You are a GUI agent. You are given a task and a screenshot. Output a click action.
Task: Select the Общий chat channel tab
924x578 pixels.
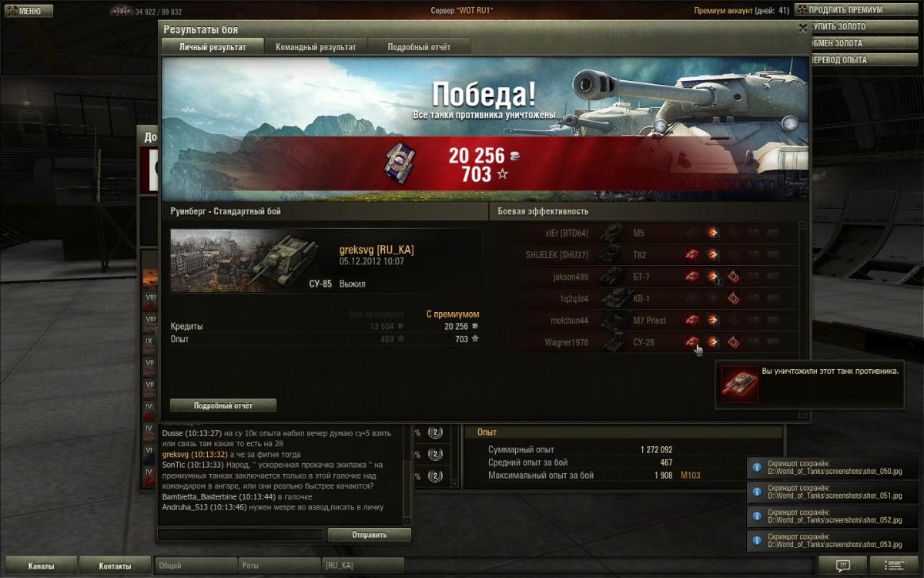196,566
